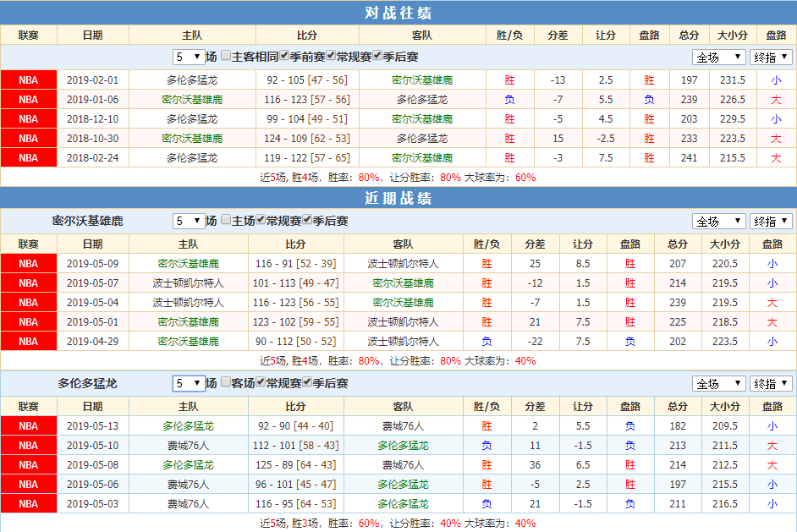Click 总分 column header in 多伦多猛龙 table
This screenshot has width=797, height=532.
pyautogui.click(x=678, y=407)
